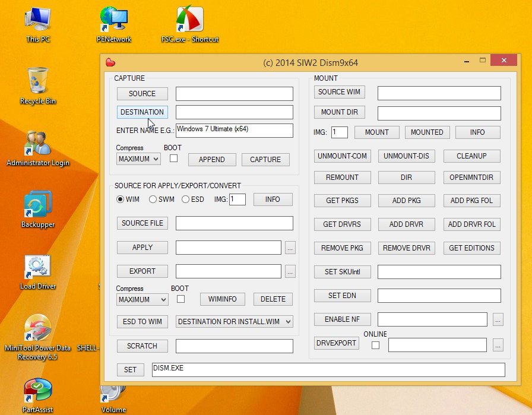Click the SET SKUIntl button

343,272
